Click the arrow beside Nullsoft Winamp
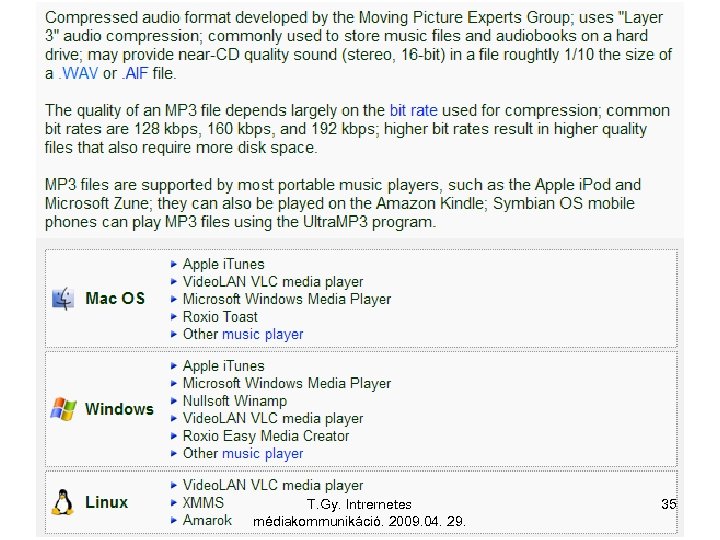This screenshot has height=540, width=720. click(174, 401)
